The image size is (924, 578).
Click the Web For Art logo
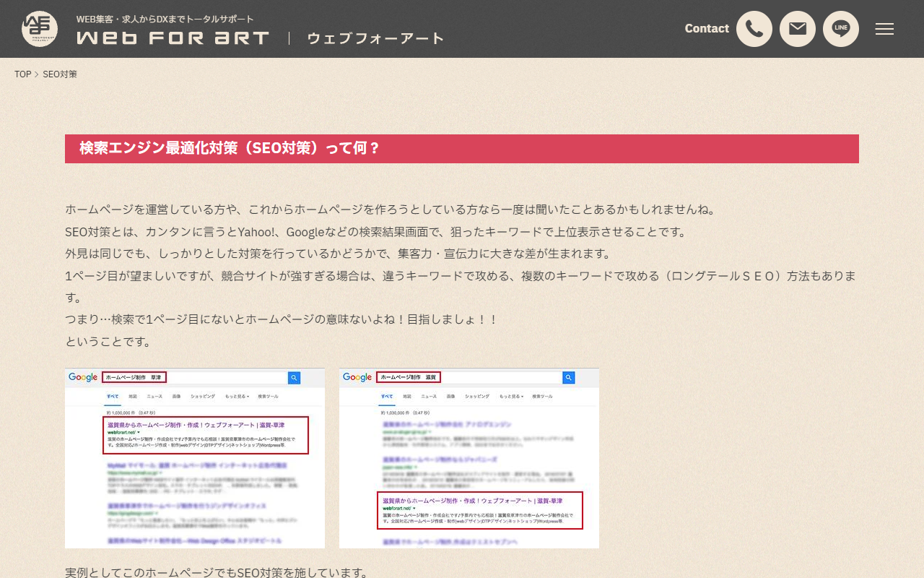tap(173, 36)
